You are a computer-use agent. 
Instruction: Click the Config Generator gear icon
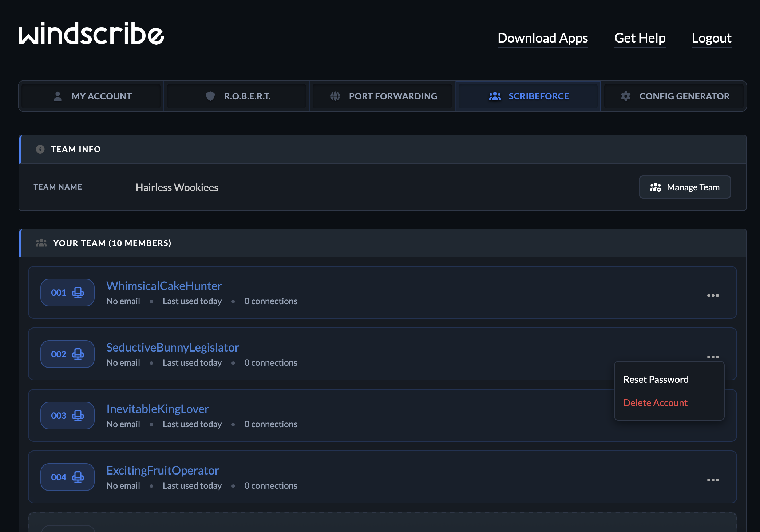point(626,96)
